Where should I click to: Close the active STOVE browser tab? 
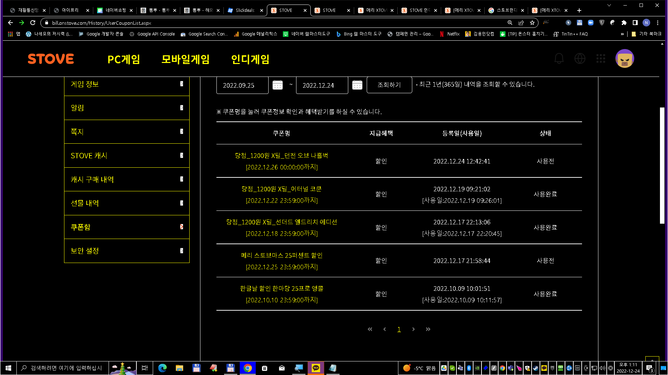[x=305, y=10]
